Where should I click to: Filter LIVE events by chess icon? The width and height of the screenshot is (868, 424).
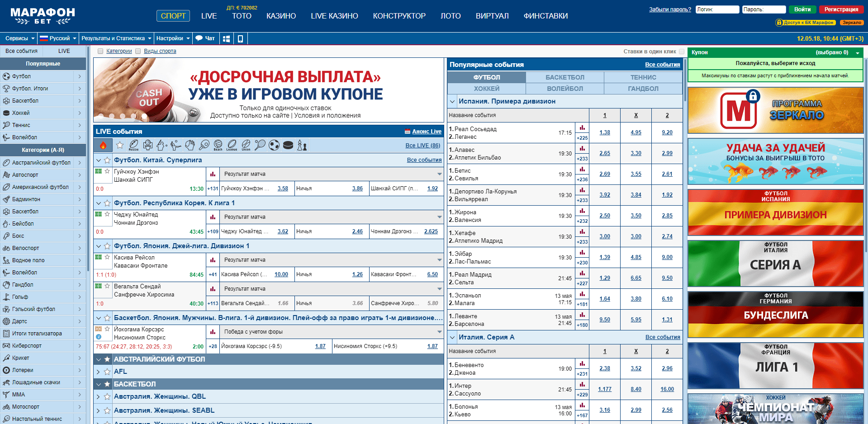pos(302,145)
